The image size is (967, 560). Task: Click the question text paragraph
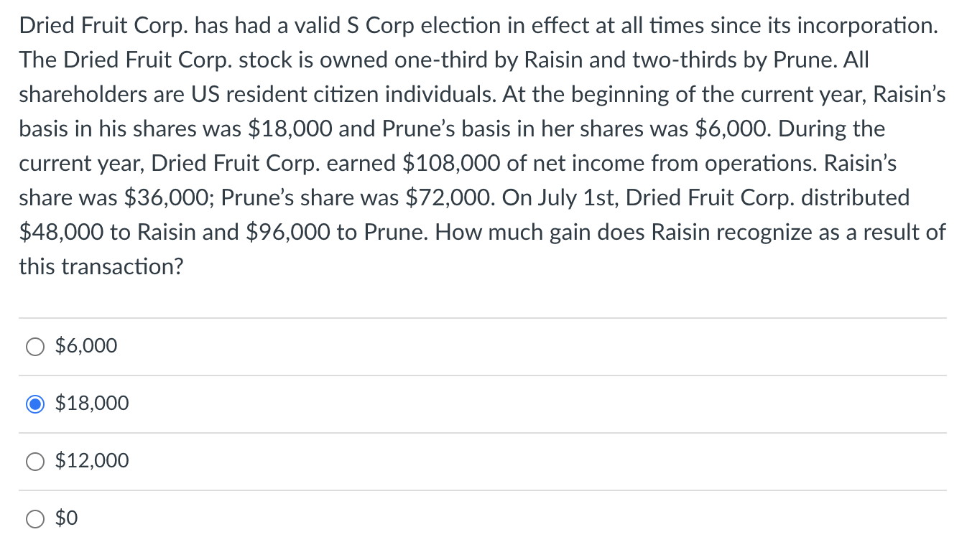481,144
